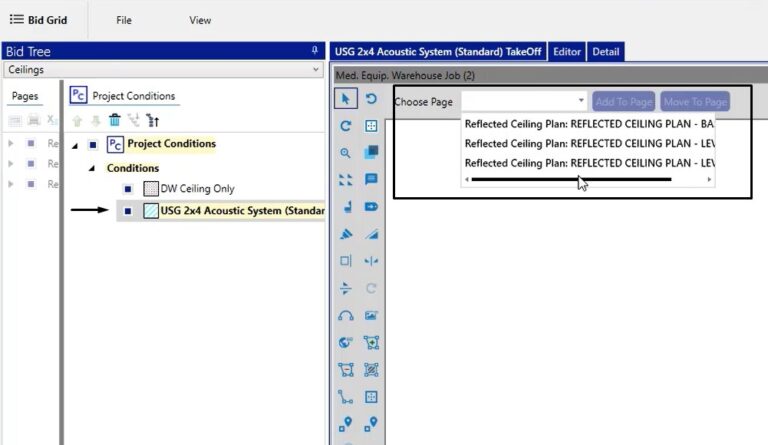Click the music-note shaped tool icon
The height and width of the screenshot is (445, 768).
(347, 207)
